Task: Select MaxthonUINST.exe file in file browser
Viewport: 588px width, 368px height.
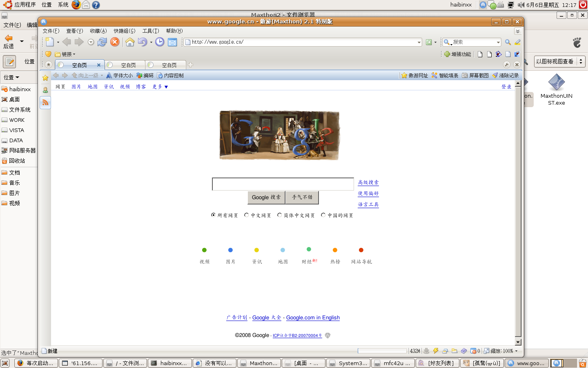Action: point(557,90)
